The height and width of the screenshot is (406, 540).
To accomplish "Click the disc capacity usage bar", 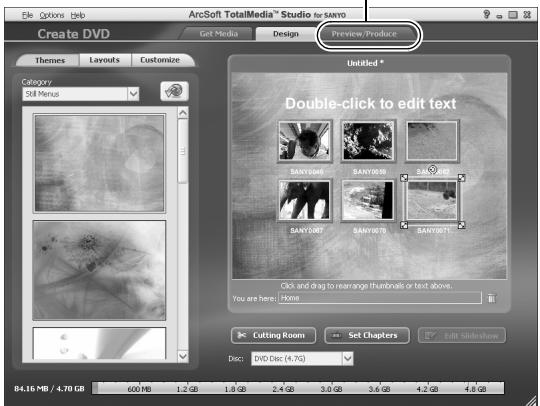I will coord(298,388).
